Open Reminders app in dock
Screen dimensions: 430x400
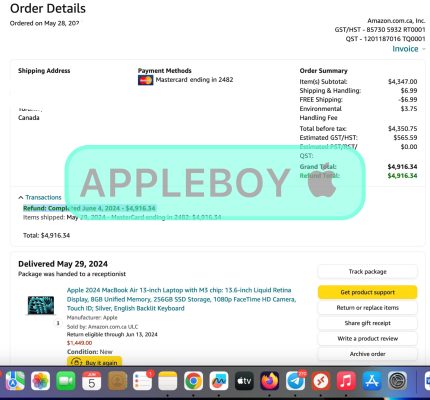[x=142, y=381]
